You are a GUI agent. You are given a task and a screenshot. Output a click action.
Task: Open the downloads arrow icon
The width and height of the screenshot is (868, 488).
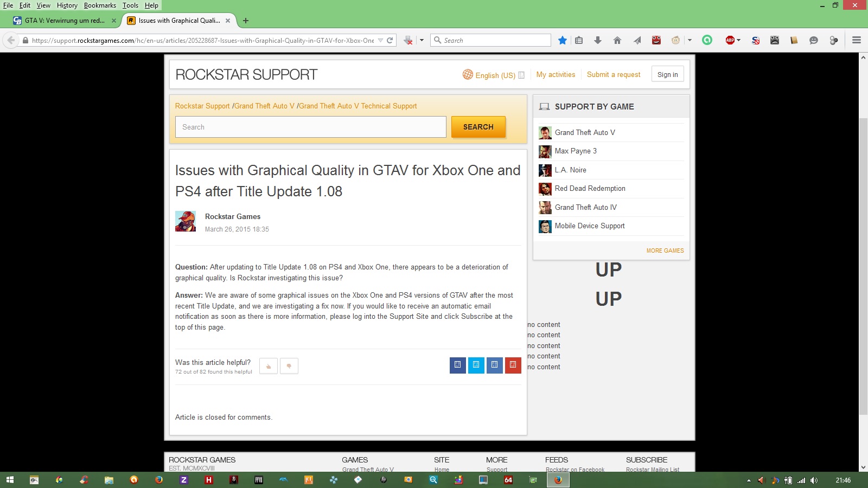pos(598,40)
